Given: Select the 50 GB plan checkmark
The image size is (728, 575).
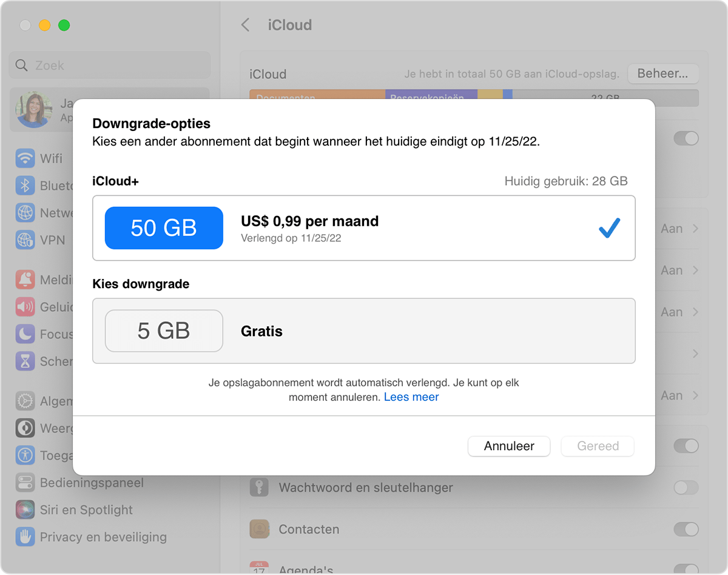Looking at the screenshot, I should click(609, 228).
